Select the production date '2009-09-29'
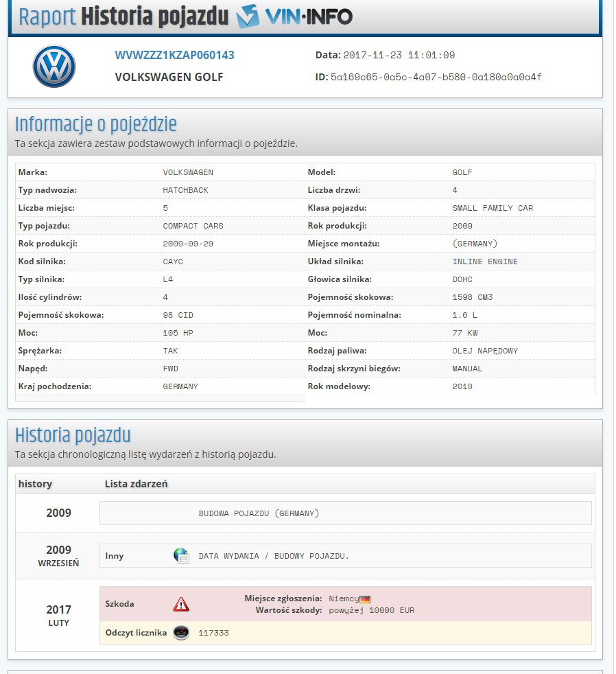This screenshot has width=616, height=674. click(x=188, y=244)
